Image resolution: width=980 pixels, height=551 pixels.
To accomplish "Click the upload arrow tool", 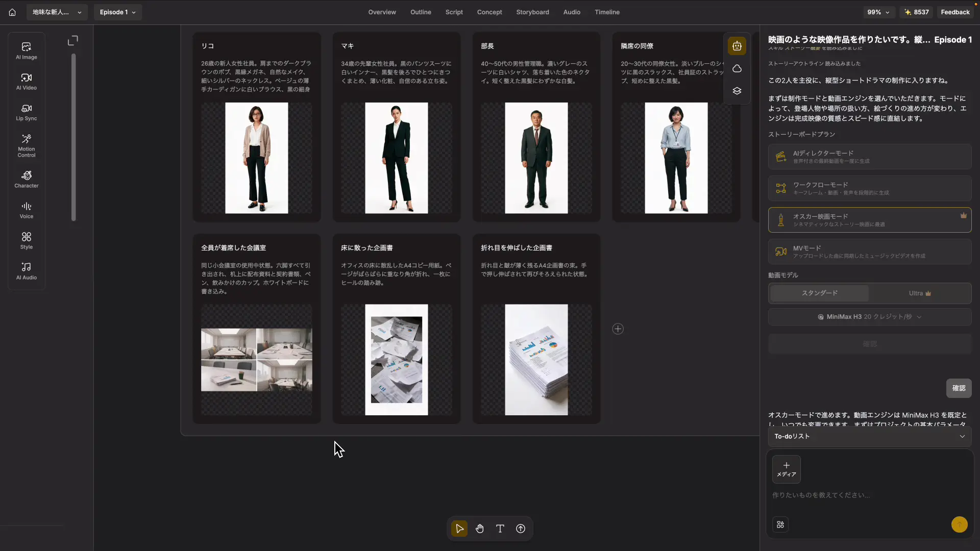I will click(x=521, y=529).
